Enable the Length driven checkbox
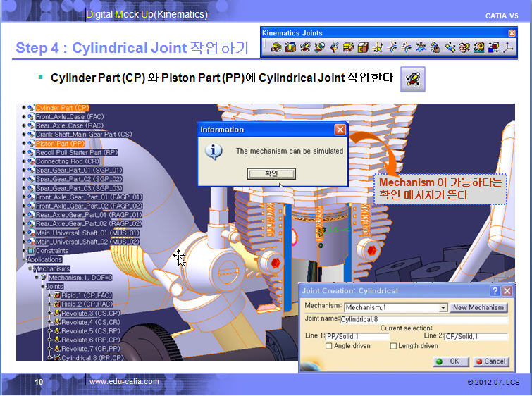 (393, 346)
